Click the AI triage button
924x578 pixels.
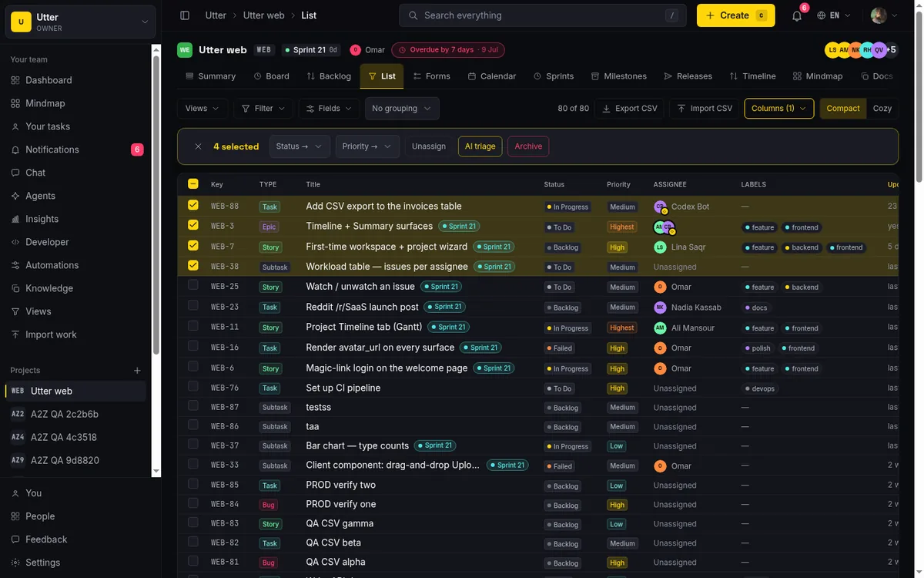coord(480,146)
